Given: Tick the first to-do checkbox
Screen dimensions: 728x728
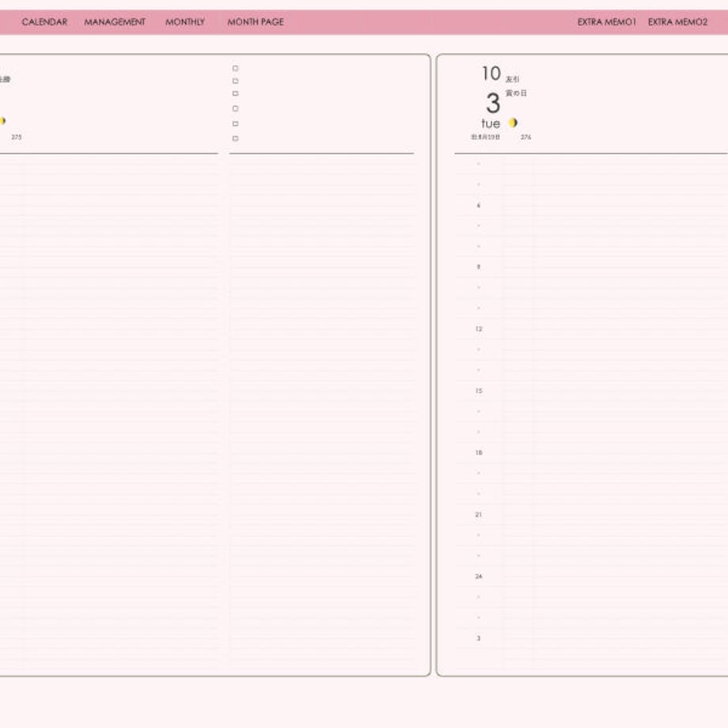Looking at the screenshot, I should pyautogui.click(x=235, y=68).
